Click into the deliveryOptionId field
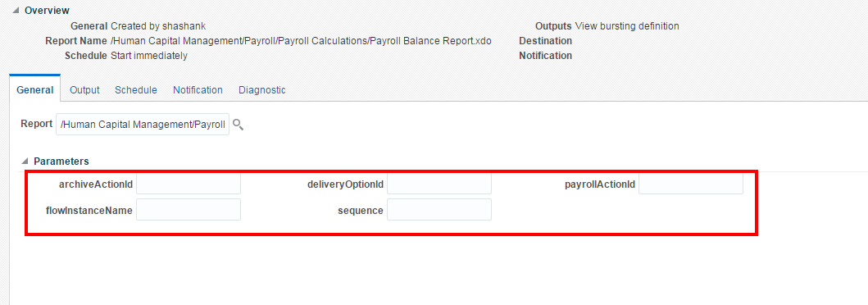 tap(439, 184)
